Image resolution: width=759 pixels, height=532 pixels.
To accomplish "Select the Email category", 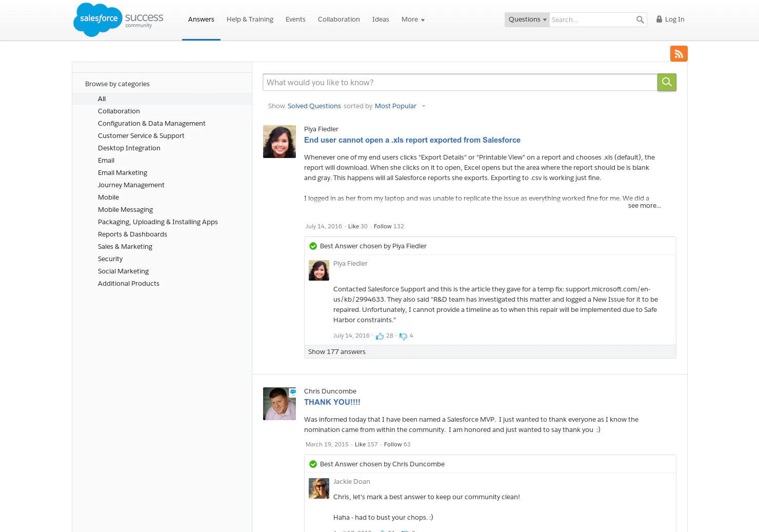I will (x=106, y=161).
